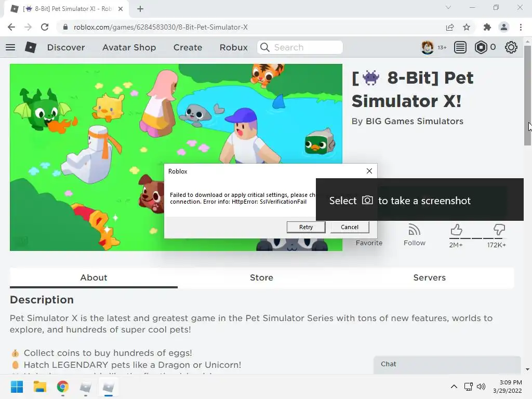Follow this game
Viewport: 532px width, 399px height.
(414, 235)
